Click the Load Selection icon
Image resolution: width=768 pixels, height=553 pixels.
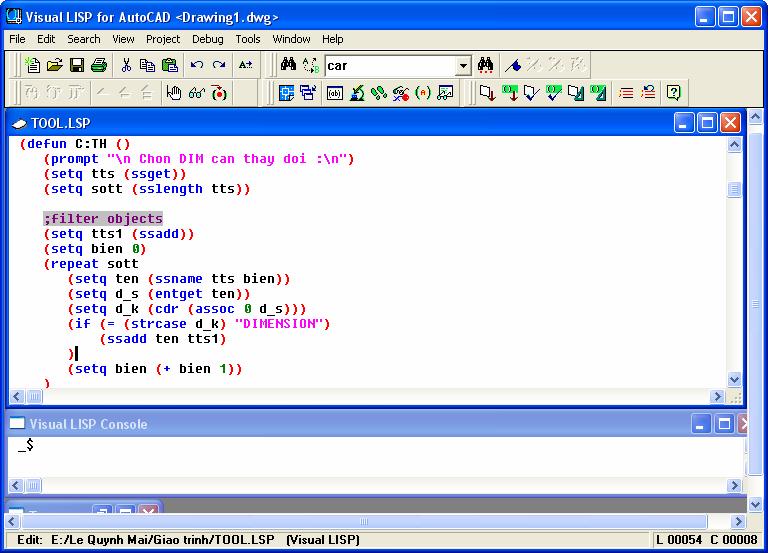click(x=510, y=93)
